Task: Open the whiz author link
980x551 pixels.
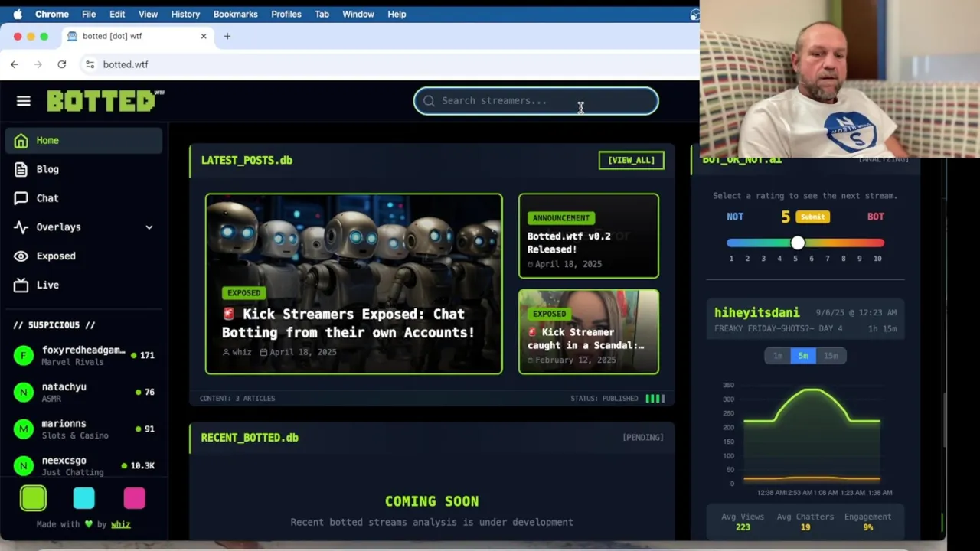Action: pyautogui.click(x=120, y=524)
